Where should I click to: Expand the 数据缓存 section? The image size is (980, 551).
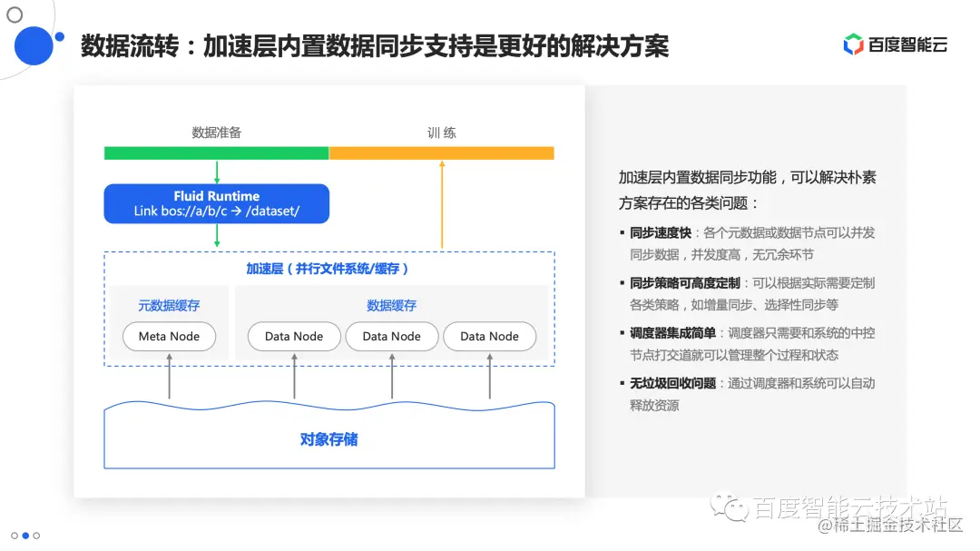[x=392, y=305]
